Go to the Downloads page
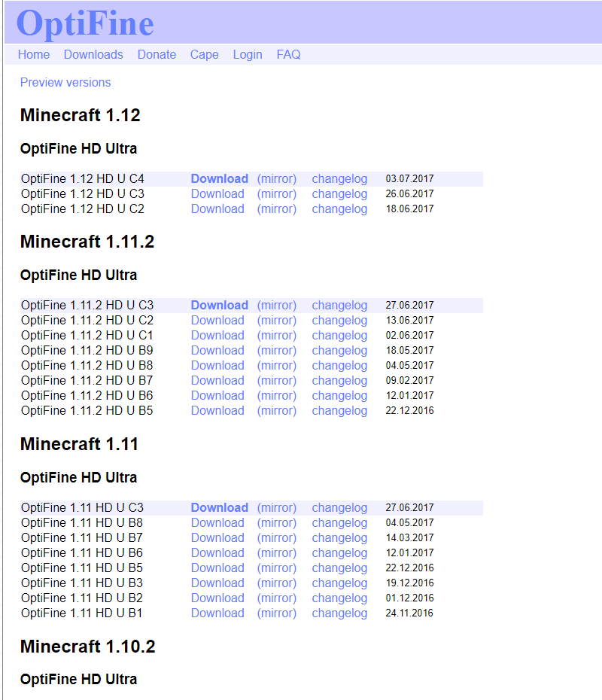The width and height of the screenshot is (602, 700). 93,54
